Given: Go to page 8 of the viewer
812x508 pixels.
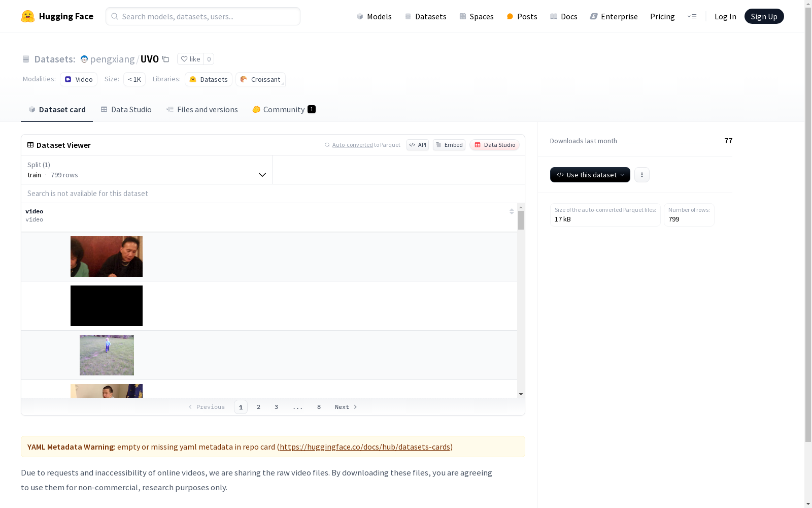Looking at the screenshot, I should pyautogui.click(x=319, y=407).
